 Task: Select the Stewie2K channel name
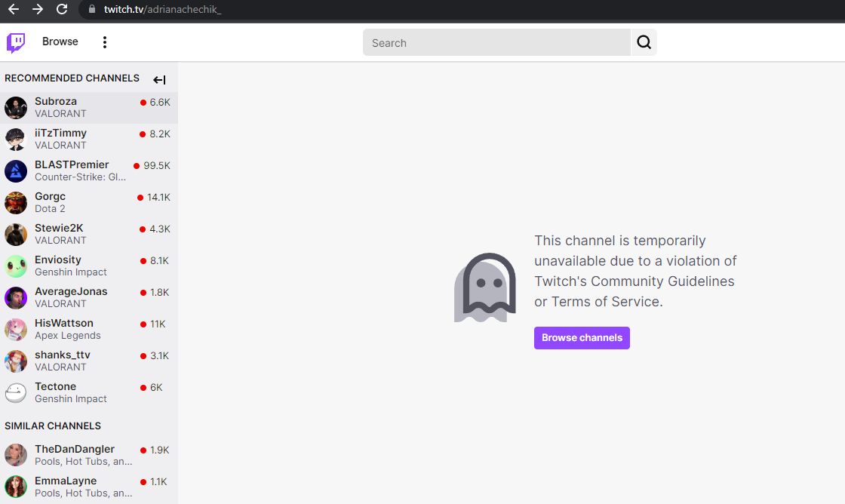point(59,228)
